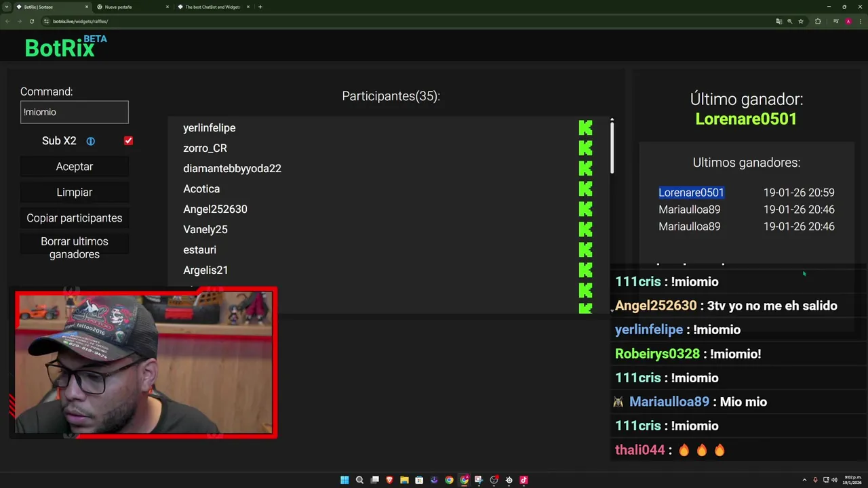The height and width of the screenshot is (488, 868).
Task: Click the Kick icon beside Vanely25
Action: pyautogui.click(x=585, y=229)
